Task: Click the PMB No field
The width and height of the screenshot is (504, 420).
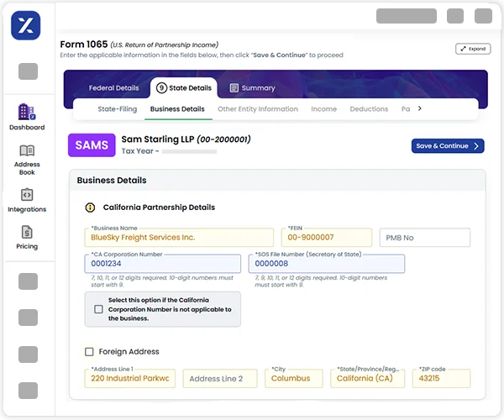Action: (x=425, y=238)
